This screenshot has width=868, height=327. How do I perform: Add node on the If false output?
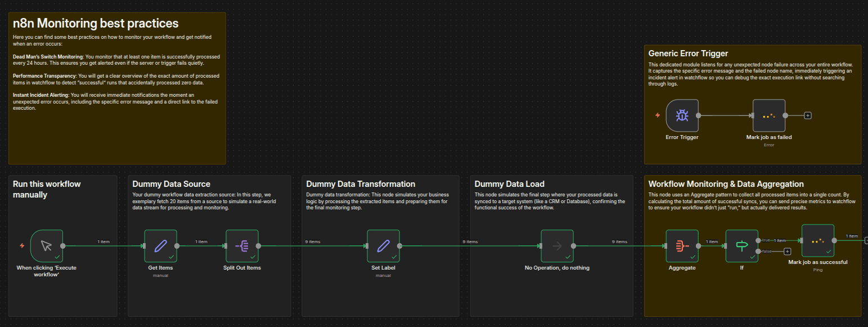tap(788, 252)
